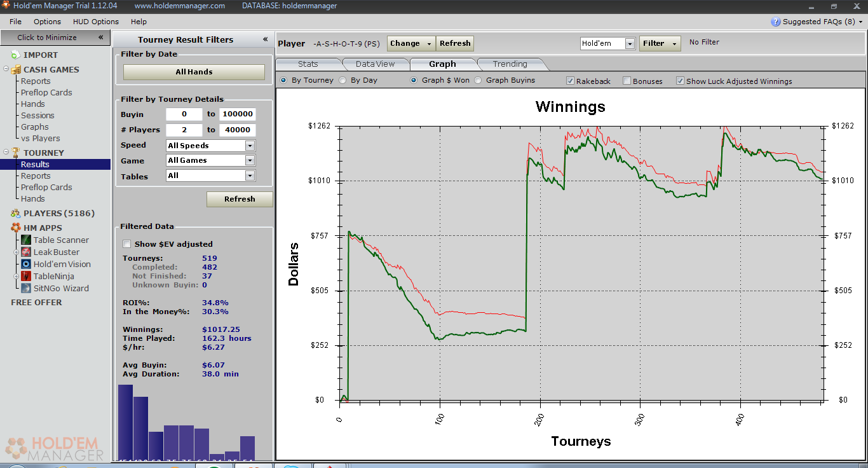Open the Suggested FAQs (8) link
Screen dimensions: 868x468
coord(819,22)
